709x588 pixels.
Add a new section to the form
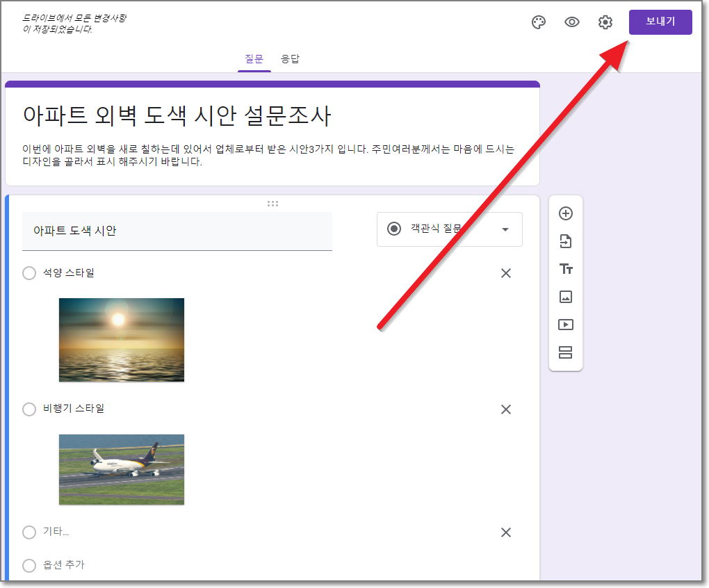click(x=566, y=352)
